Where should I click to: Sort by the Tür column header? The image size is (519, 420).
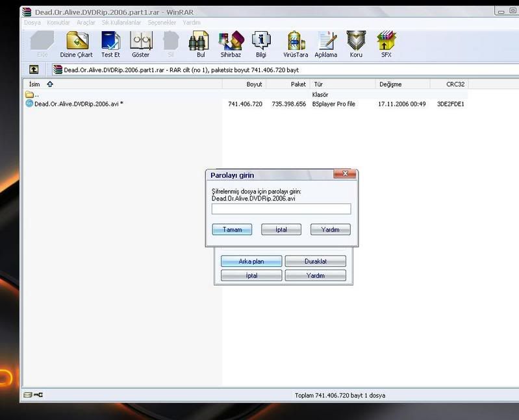coord(342,84)
